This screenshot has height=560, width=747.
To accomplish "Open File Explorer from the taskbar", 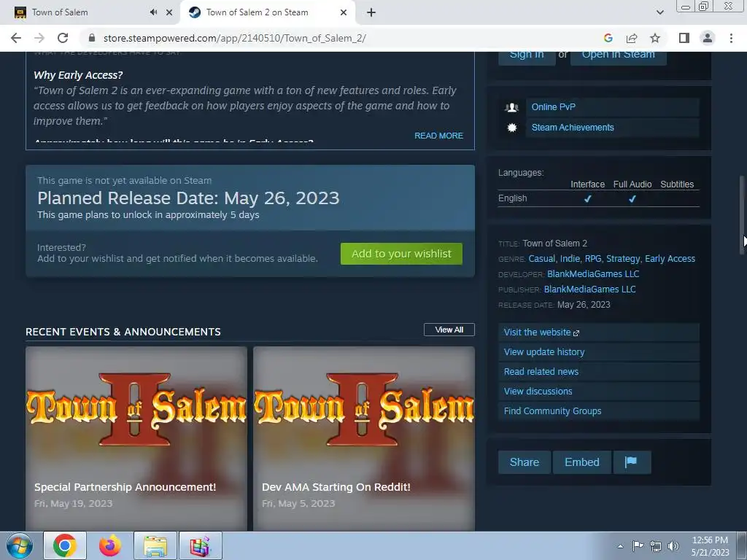I will click(155, 545).
